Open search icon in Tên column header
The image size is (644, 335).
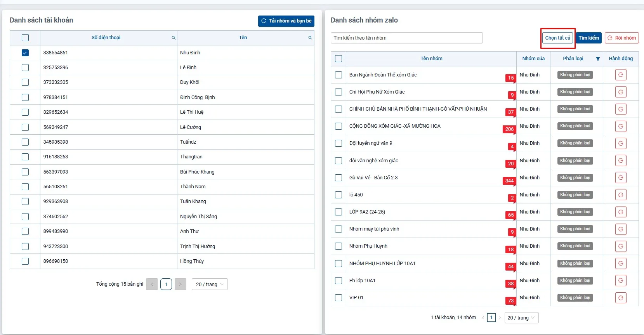pos(310,38)
